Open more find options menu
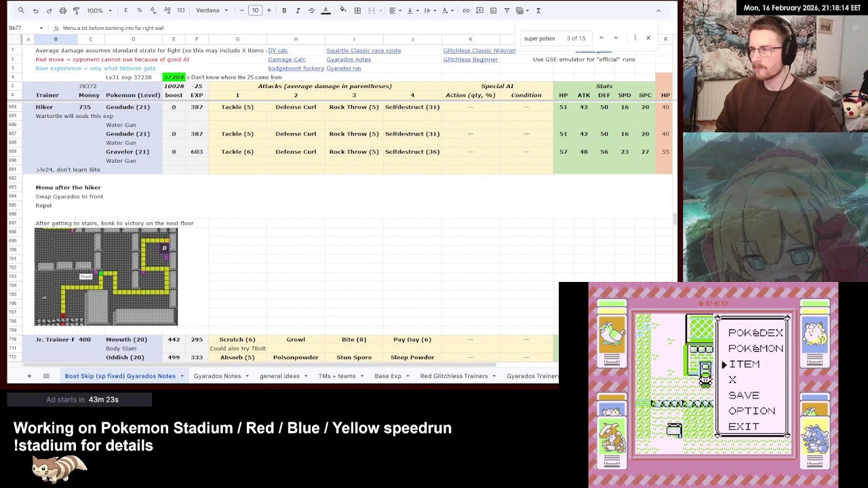 pos(635,38)
